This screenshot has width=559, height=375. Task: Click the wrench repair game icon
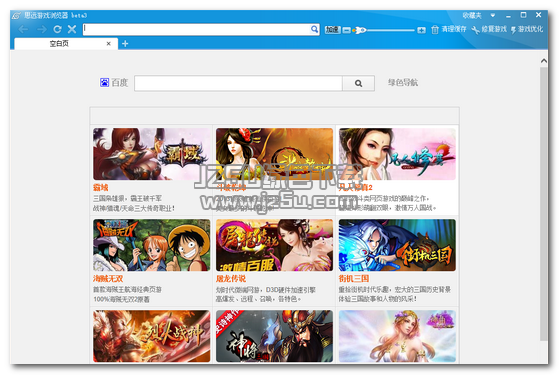(475, 30)
